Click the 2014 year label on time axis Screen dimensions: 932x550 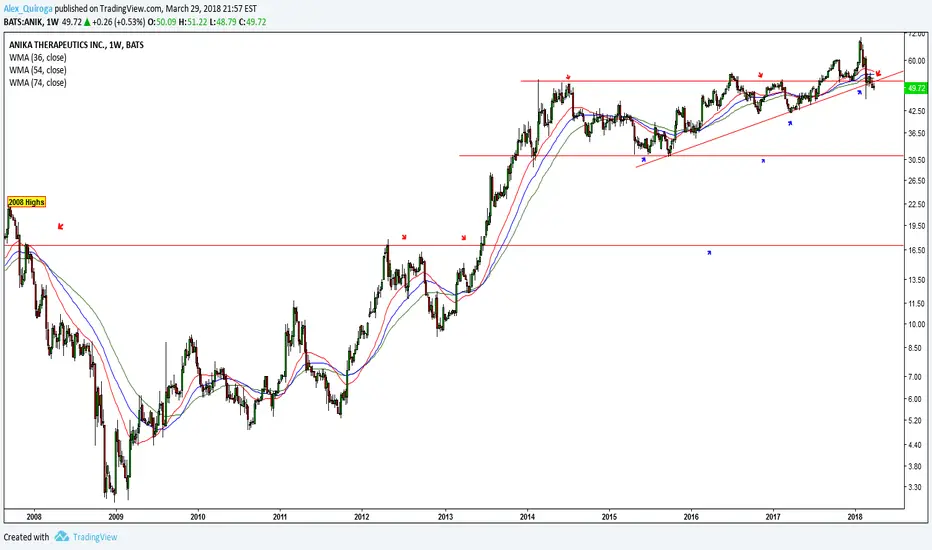coord(527,517)
